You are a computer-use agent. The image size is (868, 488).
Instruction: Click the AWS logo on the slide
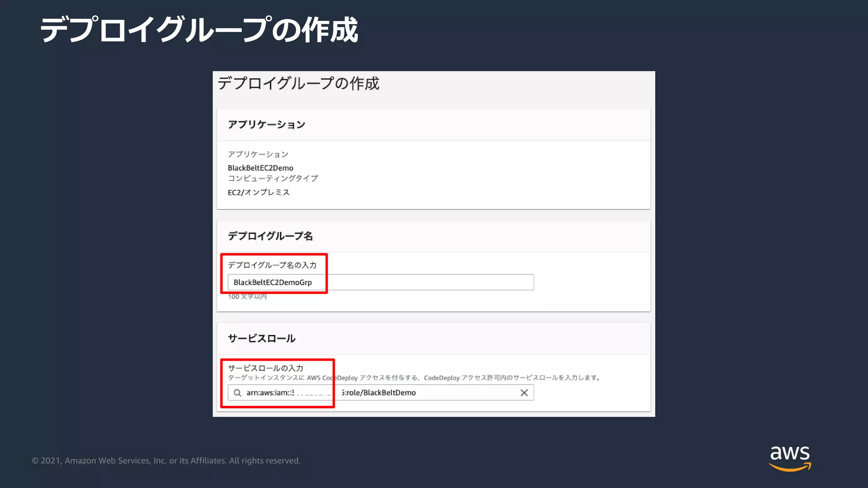pos(790,458)
